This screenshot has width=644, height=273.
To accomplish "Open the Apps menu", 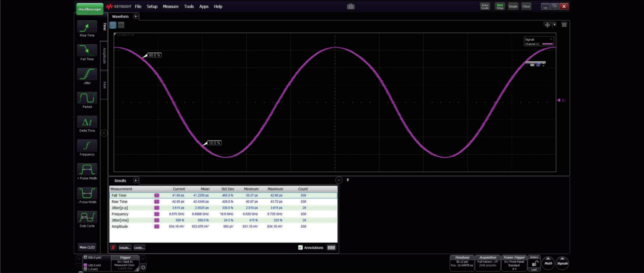I will coord(204,6).
